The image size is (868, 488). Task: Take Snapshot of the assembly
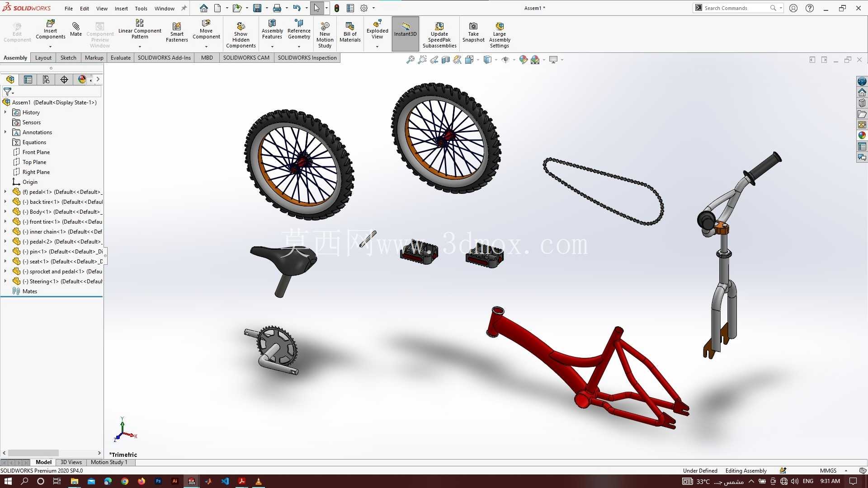(473, 32)
